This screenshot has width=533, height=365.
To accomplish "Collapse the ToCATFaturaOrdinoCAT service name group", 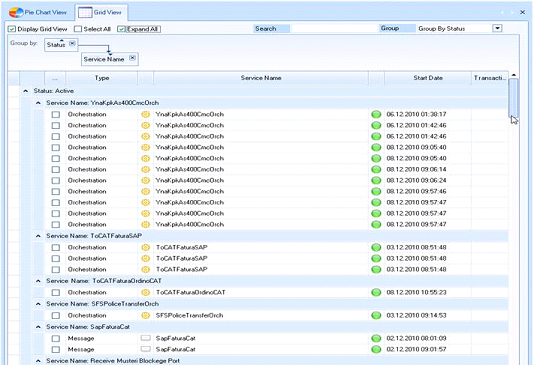I will click(x=38, y=281).
